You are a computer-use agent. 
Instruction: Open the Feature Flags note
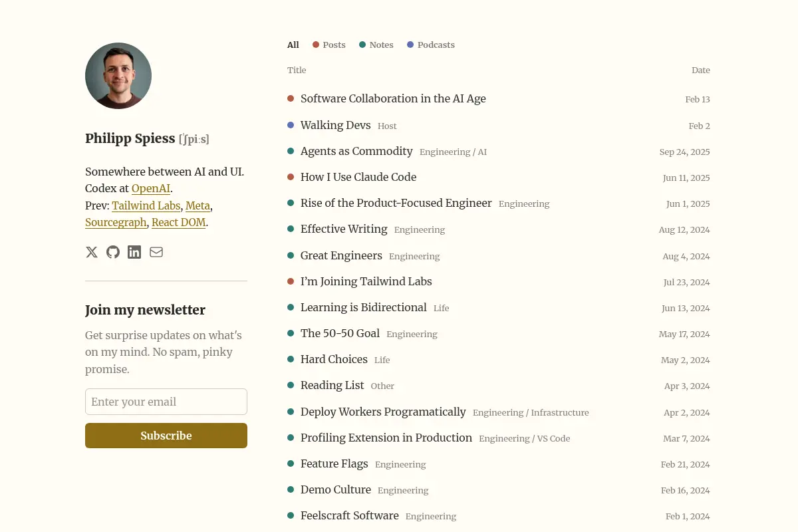click(x=334, y=464)
